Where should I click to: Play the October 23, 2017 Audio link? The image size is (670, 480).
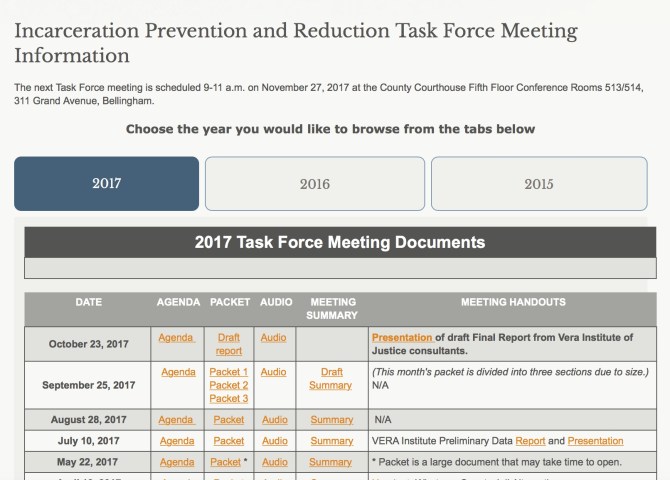click(273, 337)
